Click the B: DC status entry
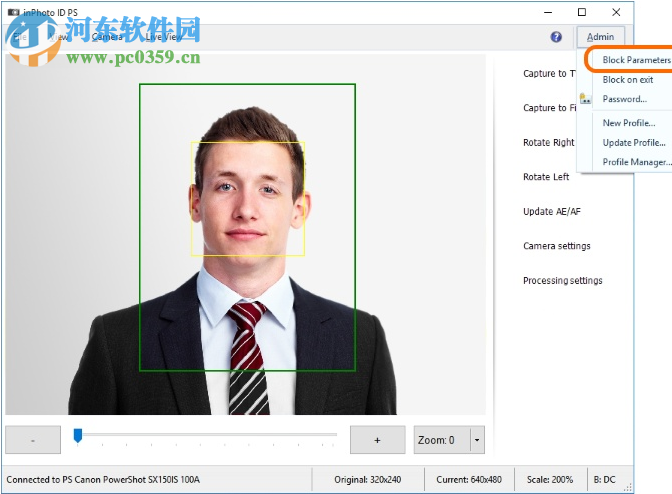672x494 pixels. 604,479
